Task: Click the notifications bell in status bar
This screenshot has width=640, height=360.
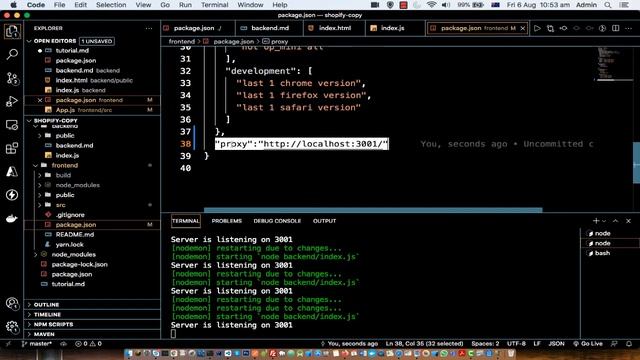Action: click(629, 344)
